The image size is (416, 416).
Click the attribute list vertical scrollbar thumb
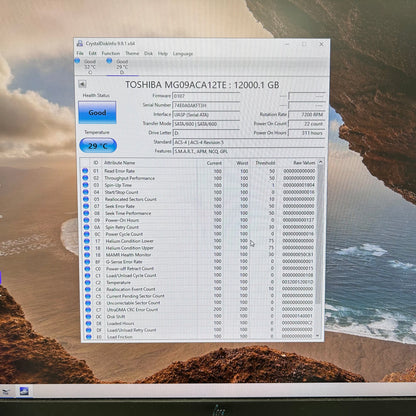(x=319, y=235)
